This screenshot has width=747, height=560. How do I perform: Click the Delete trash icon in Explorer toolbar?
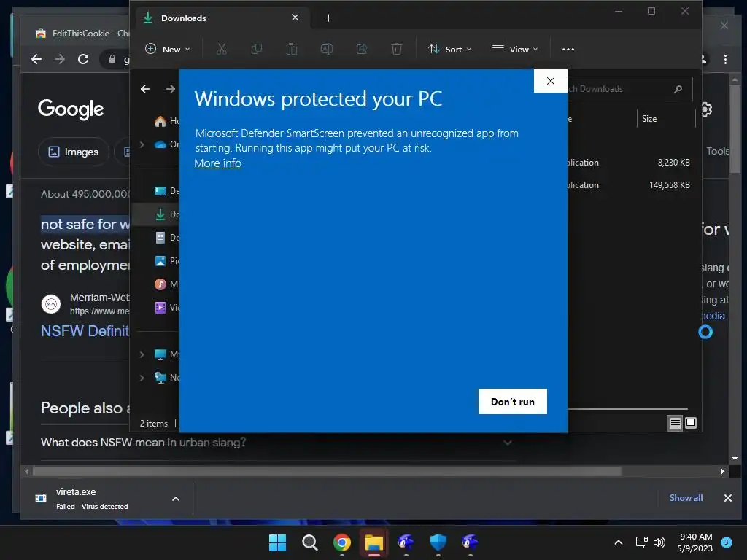click(x=396, y=49)
